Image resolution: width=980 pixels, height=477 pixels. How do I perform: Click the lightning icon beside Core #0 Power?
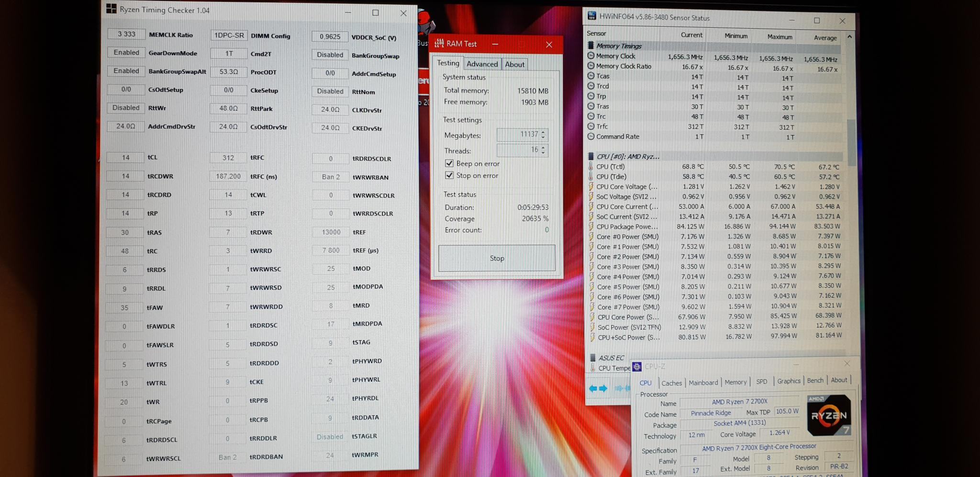coord(591,237)
